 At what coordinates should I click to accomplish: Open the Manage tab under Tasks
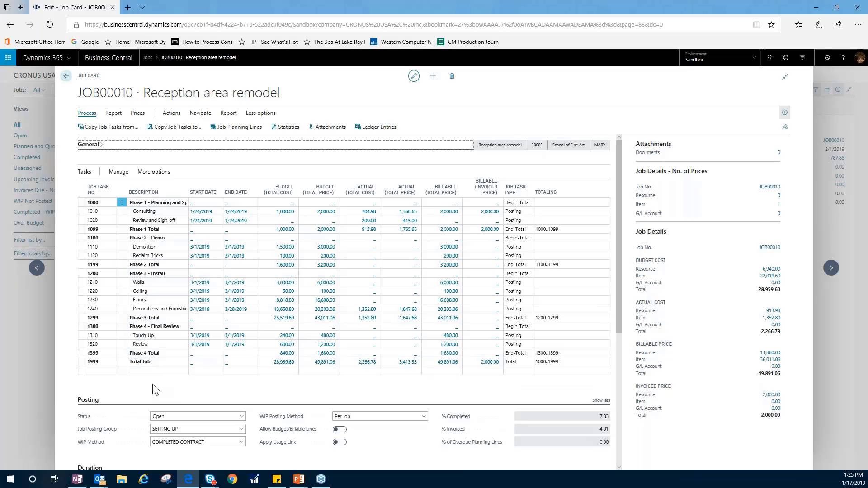pos(118,171)
